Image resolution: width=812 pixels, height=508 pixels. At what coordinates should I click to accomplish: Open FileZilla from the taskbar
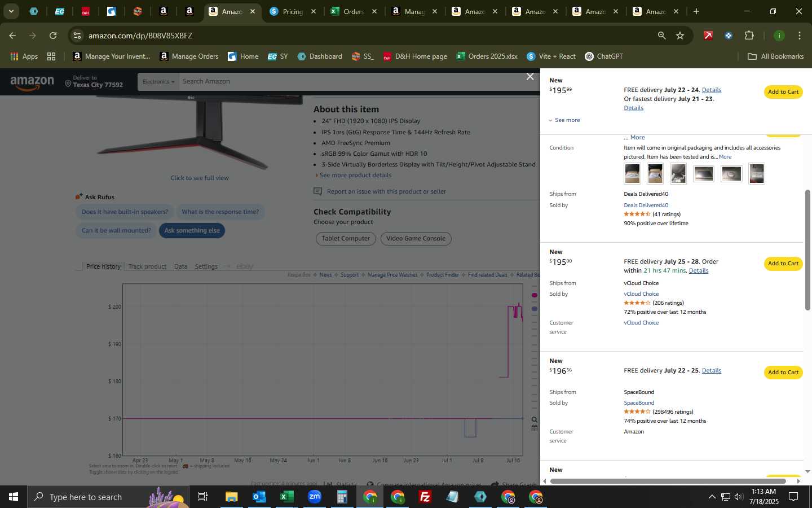point(425,497)
